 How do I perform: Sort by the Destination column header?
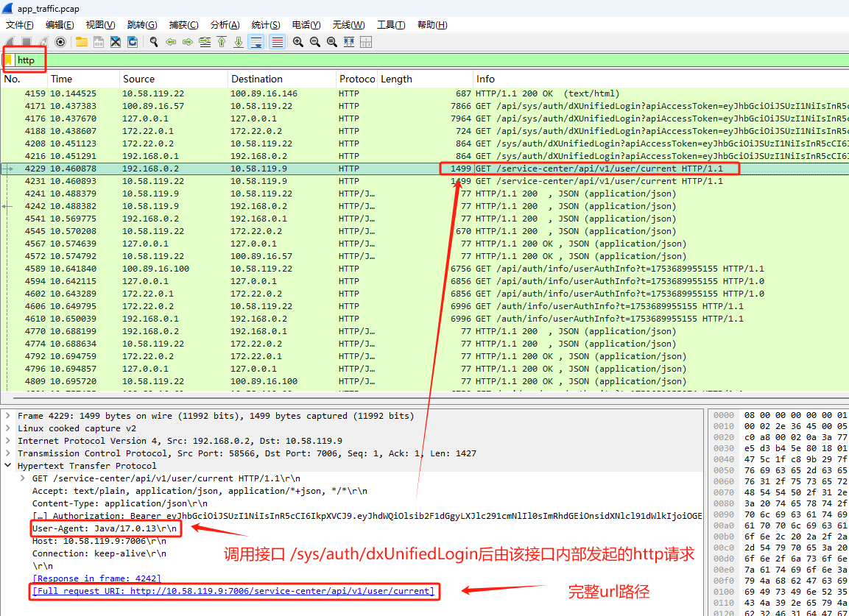(282, 79)
